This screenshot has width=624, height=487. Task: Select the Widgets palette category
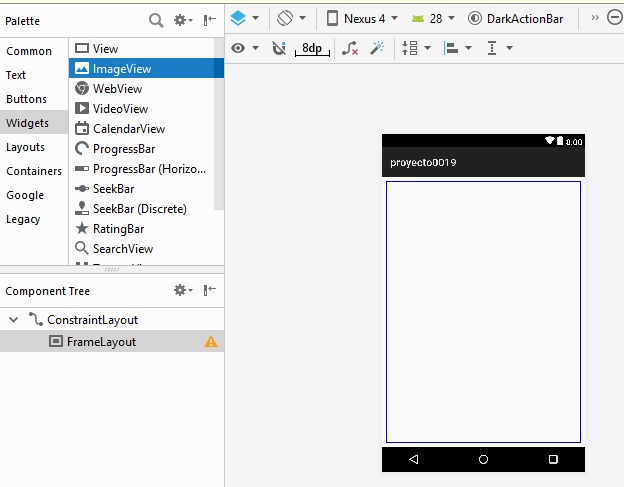[x=27, y=123]
